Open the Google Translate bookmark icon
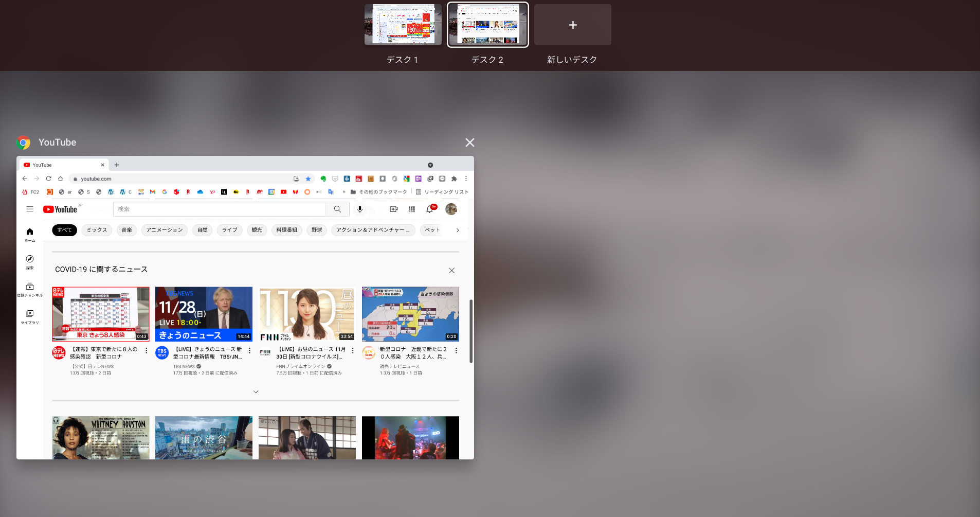The height and width of the screenshot is (517, 980). 331,192
